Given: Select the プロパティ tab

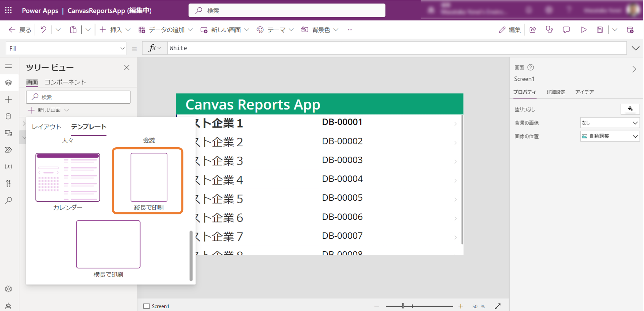Looking at the screenshot, I should click(x=525, y=92).
